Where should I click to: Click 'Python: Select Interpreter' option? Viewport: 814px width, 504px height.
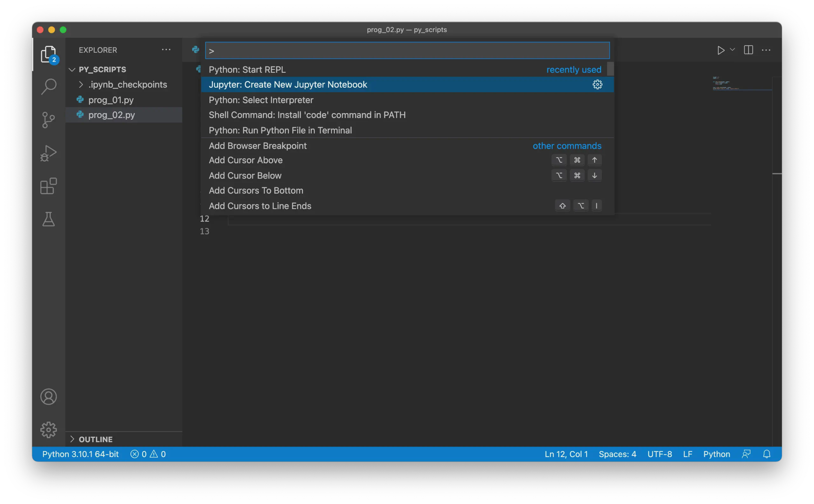click(x=260, y=99)
